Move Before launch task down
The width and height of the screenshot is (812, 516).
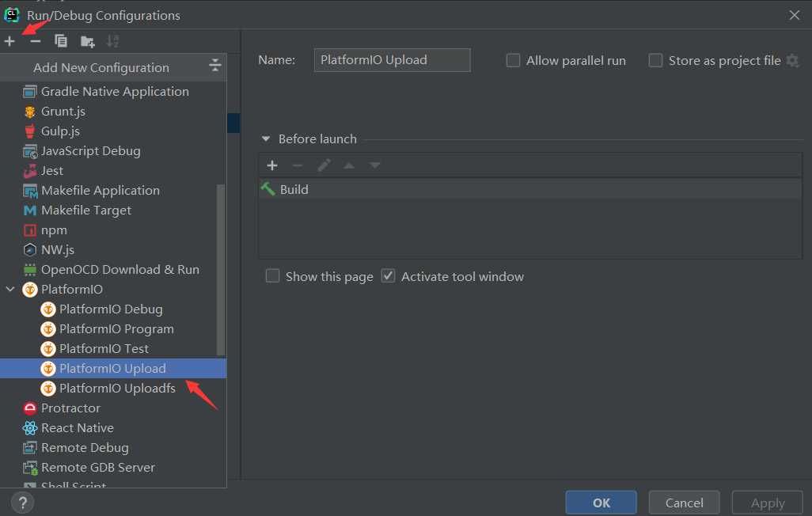coord(375,165)
